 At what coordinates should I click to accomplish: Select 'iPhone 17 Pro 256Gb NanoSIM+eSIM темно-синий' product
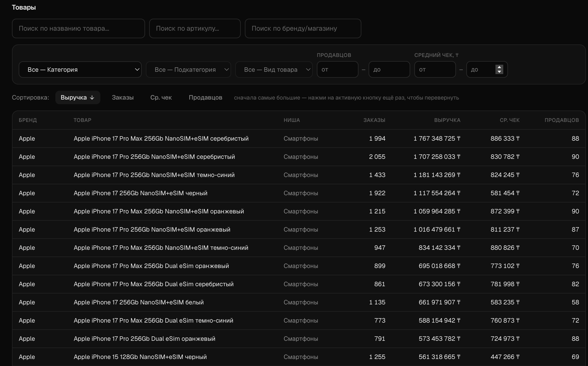(299, 175)
